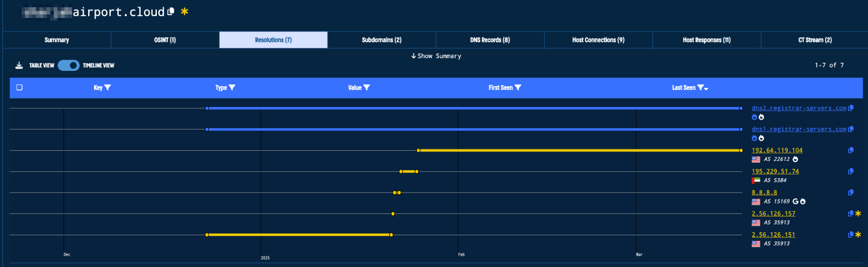Copy the airport.cloud domain name
This screenshot has width=868, height=267.
tap(171, 11)
